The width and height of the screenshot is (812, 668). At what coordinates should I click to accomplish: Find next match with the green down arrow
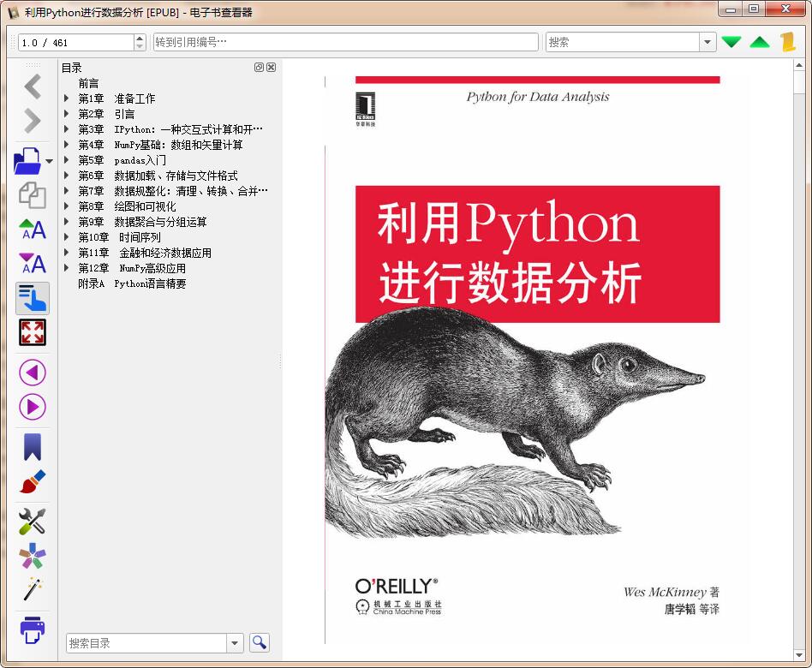[732, 40]
